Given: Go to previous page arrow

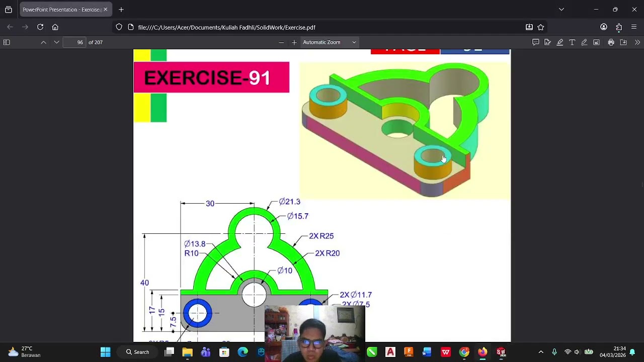Looking at the screenshot, I should coord(44,42).
